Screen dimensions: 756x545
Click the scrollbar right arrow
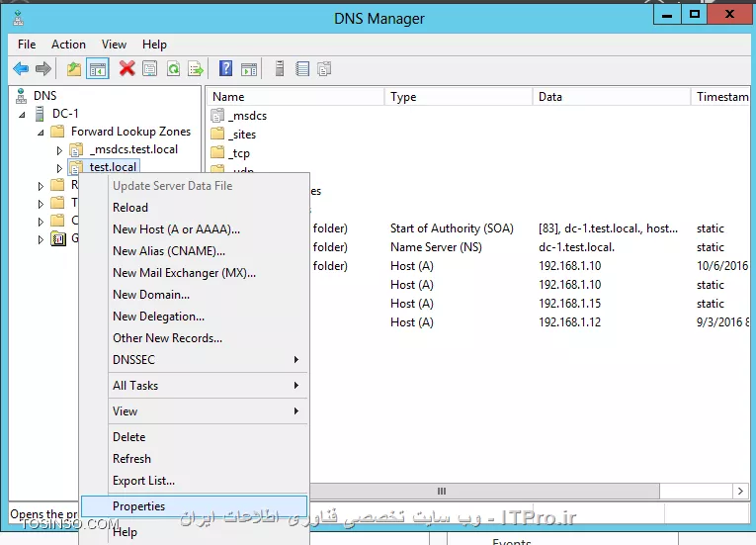pyautogui.click(x=740, y=491)
